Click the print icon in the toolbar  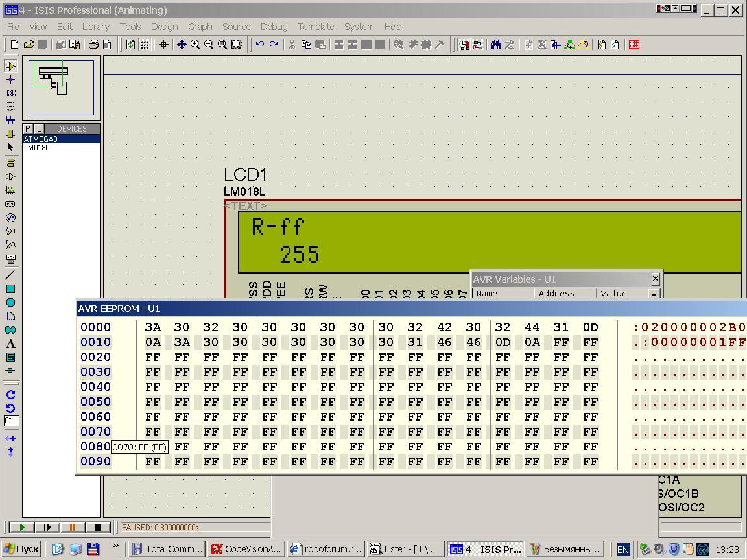tap(93, 45)
